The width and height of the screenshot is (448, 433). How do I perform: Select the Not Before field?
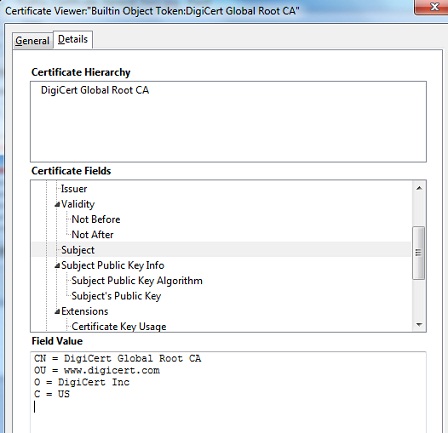[96, 219]
